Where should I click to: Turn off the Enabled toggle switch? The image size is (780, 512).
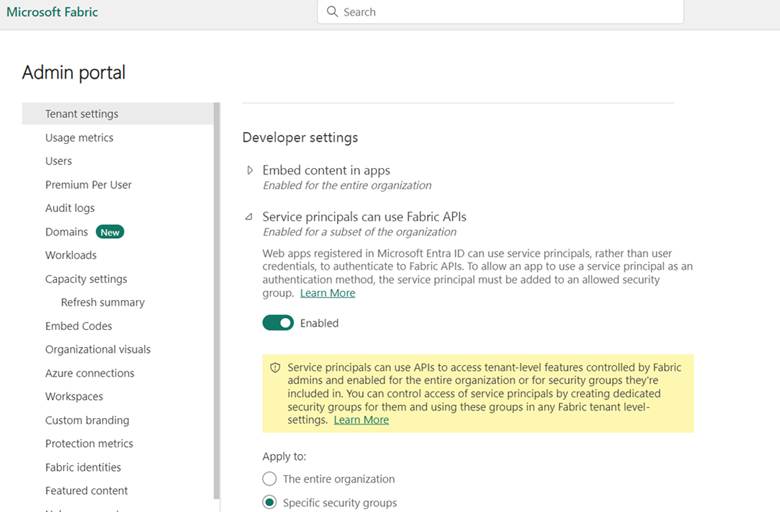coord(278,323)
